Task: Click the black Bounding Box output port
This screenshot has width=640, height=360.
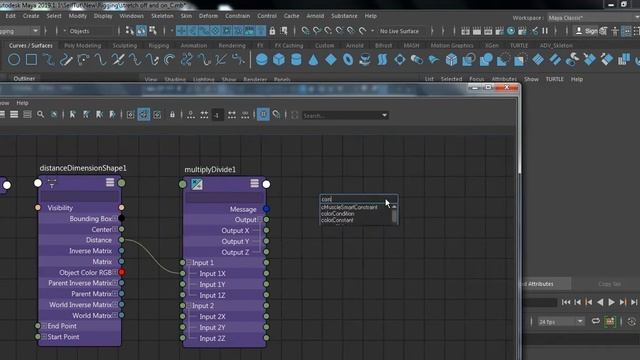Action: pos(122,218)
